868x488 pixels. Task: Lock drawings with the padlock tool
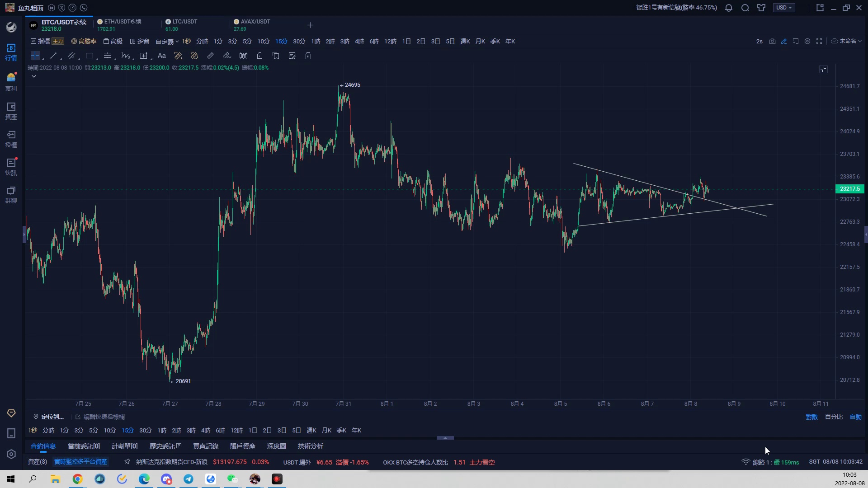[259, 56]
